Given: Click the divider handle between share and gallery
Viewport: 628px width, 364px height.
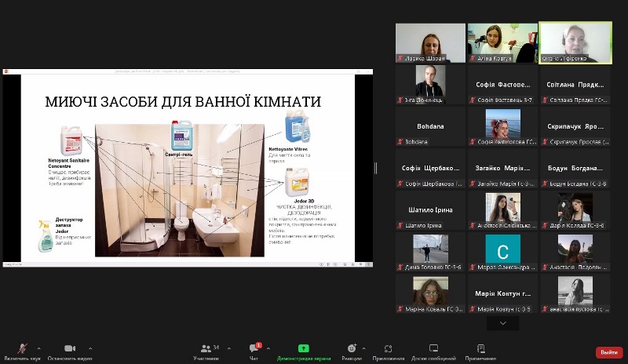Looking at the screenshot, I should pyautogui.click(x=376, y=168).
